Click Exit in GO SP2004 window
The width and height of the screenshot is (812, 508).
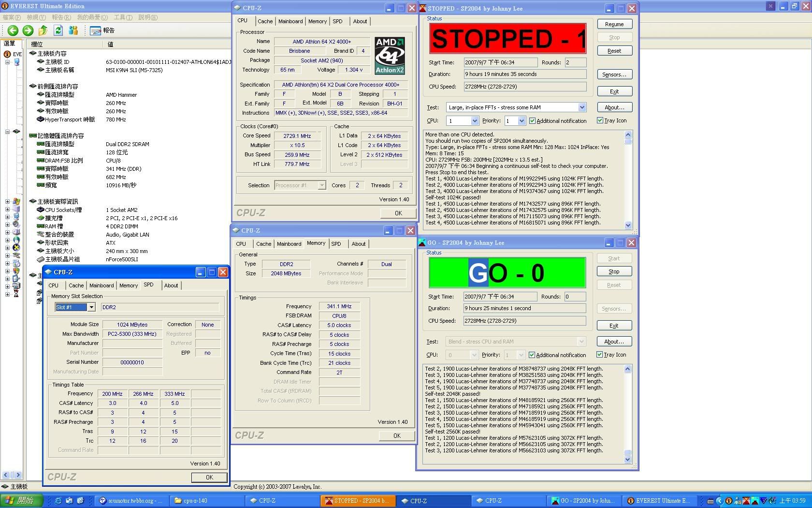click(x=614, y=326)
